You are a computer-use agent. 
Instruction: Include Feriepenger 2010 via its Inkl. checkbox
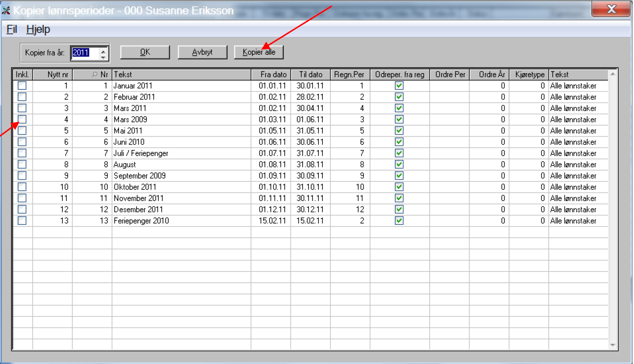point(22,220)
